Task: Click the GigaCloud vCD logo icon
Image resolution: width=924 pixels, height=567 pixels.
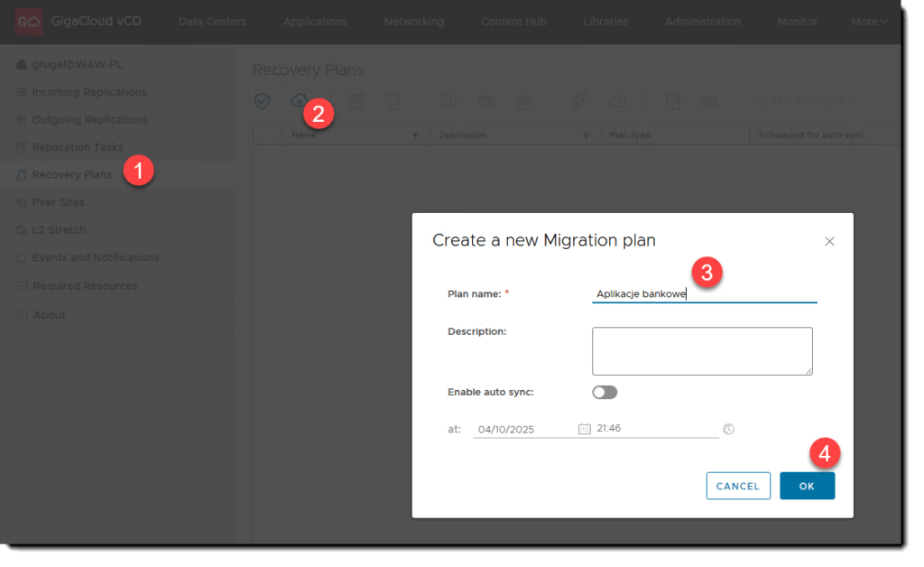Action: 30,21
